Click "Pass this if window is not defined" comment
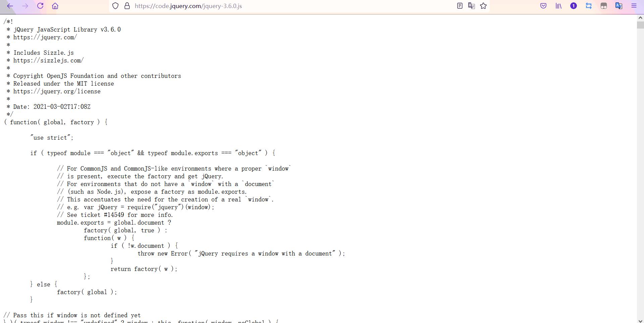This screenshot has width=644, height=323. pyautogui.click(x=72, y=315)
